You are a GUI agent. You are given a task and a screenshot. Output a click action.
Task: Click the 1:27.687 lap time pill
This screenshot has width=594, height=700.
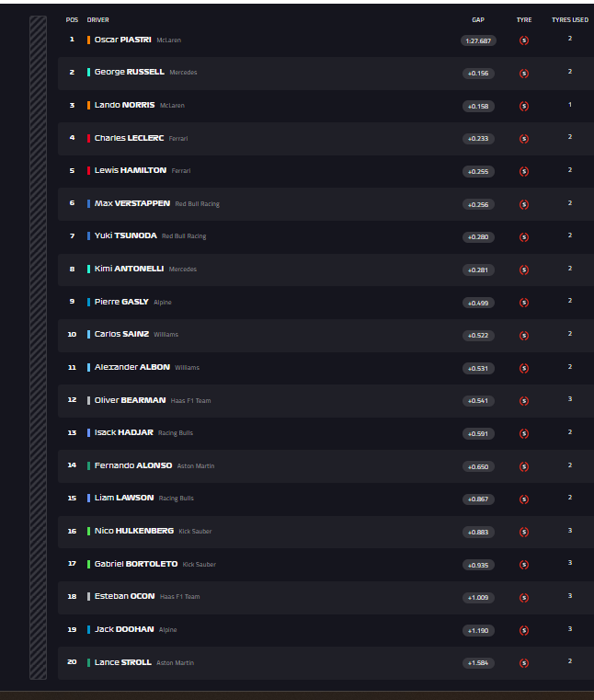click(x=478, y=40)
